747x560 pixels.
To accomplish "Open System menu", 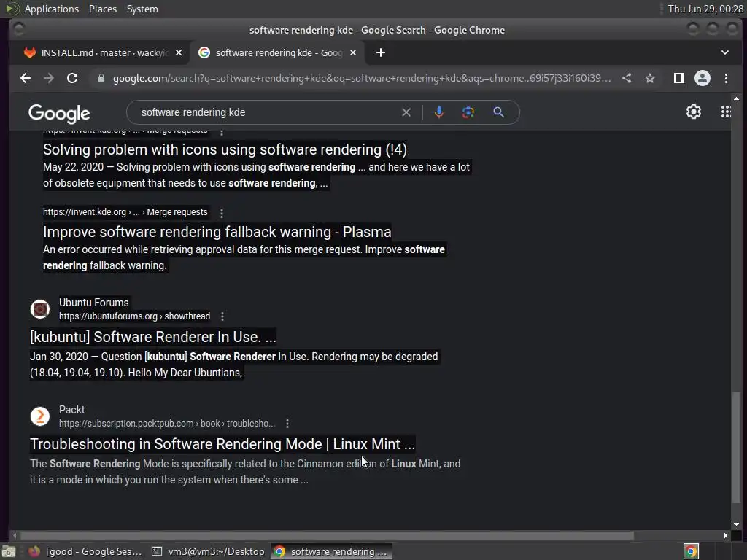I will tap(142, 9).
